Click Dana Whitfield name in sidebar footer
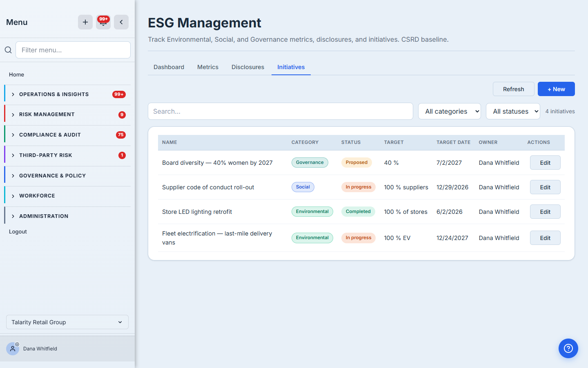 tap(40, 349)
